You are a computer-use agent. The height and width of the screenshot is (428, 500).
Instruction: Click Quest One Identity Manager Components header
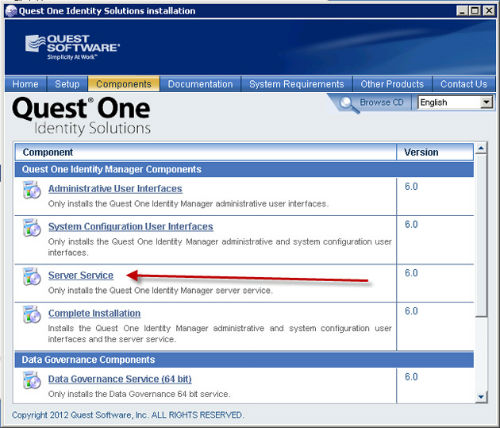pyautogui.click(x=244, y=169)
